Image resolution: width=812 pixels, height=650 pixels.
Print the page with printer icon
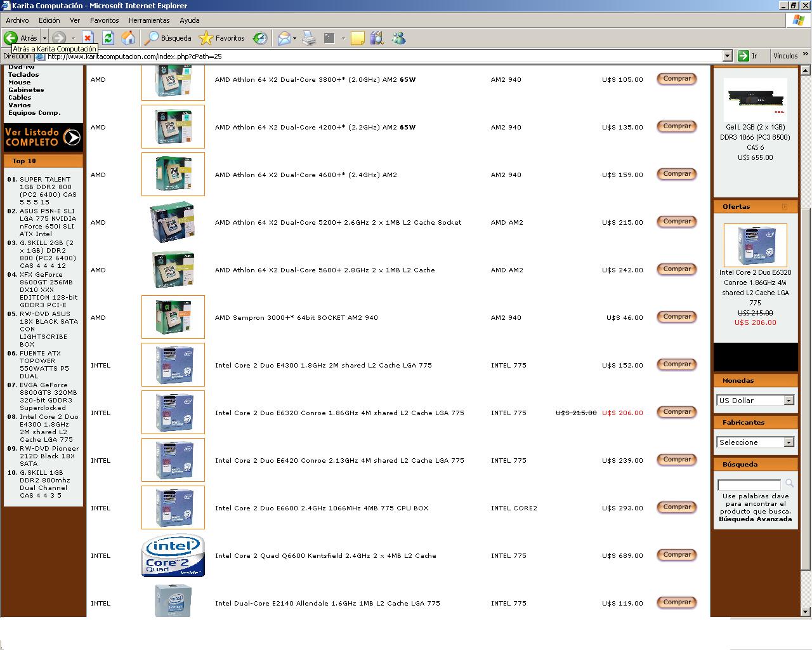(x=309, y=38)
